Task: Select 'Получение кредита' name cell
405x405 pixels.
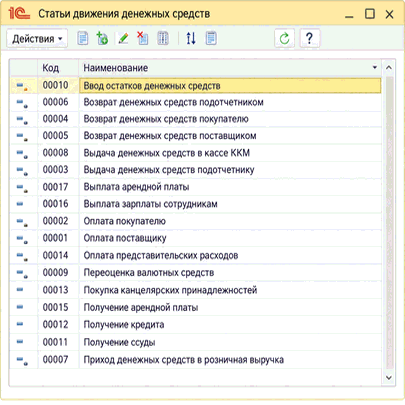Action: pos(230,325)
